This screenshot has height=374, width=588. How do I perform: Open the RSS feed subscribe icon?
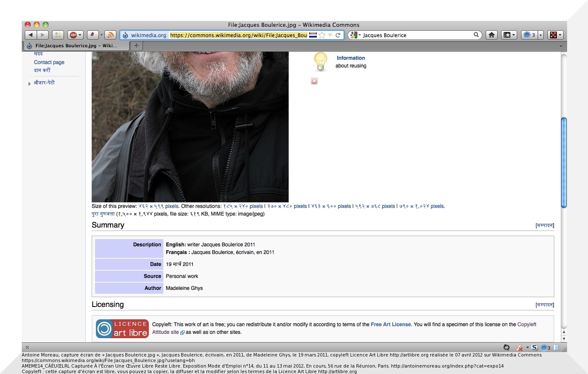(x=110, y=35)
